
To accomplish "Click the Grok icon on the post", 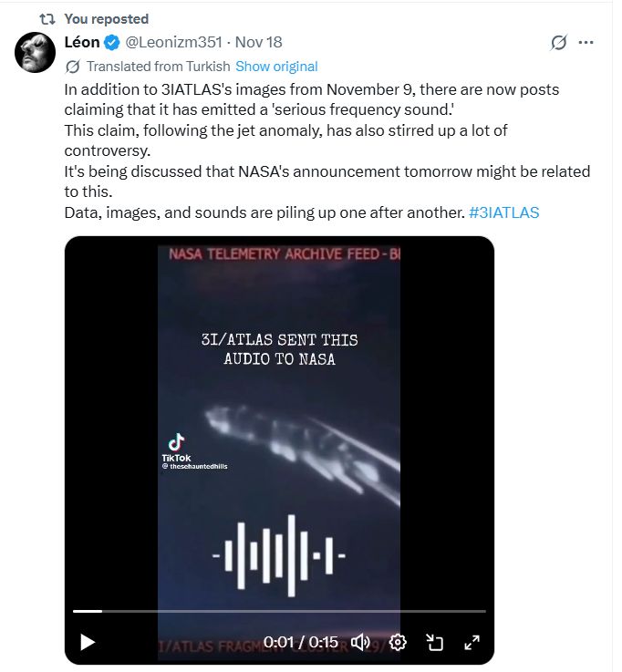I will (560, 43).
